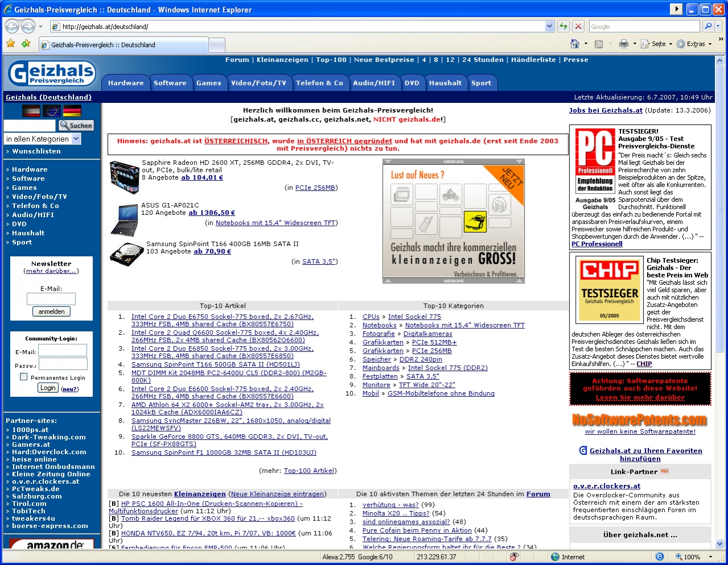
Task: Open the Audio/HIFI tab
Action: click(x=374, y=83)
